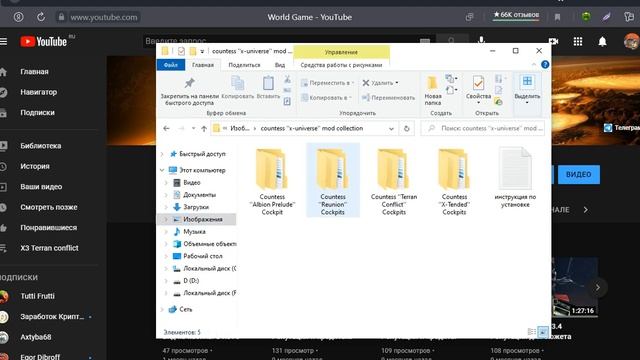Viewport: 640px width, 360px height.
Task: Switch to the Поделиться ribbon tab
Action: (x=244, y=65)
